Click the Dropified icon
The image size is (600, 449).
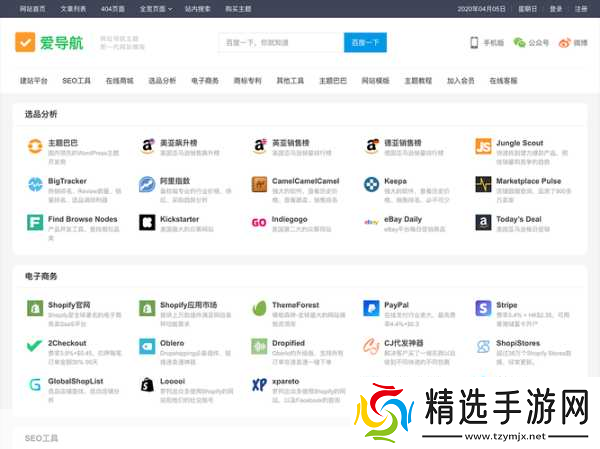coord(259,346)
